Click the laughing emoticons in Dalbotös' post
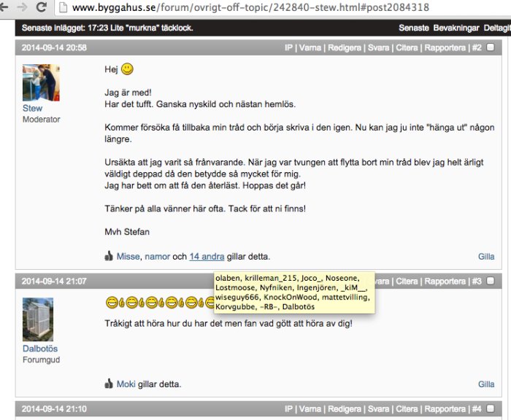This screenshot has width=511, height=420. pos(160,303)
